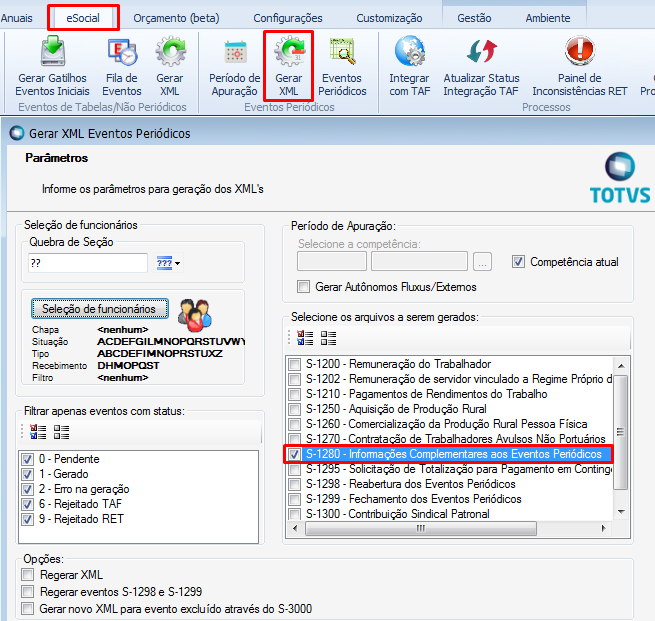655x621 pixels.
Task: Click Quebra de Seção input field
Action: pos(88,263)
